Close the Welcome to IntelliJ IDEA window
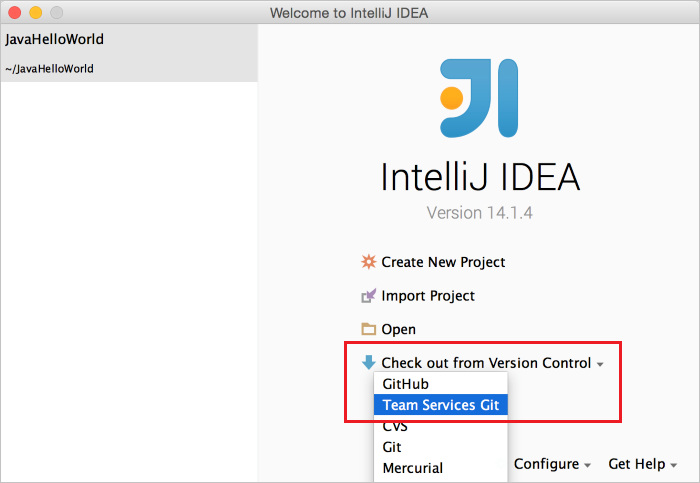The width and height of the screenshot is (700, 483). pyautogui.click(x=14, y=13)
